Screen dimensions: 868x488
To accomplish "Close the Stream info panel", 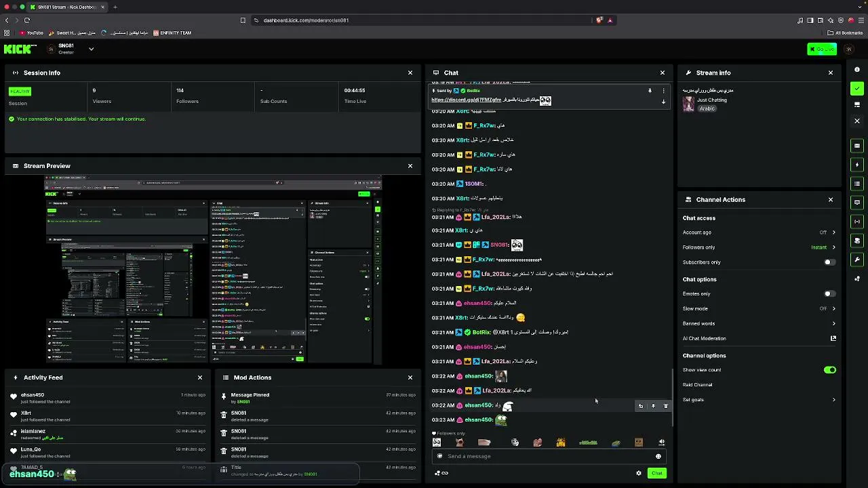I will 831,73.
